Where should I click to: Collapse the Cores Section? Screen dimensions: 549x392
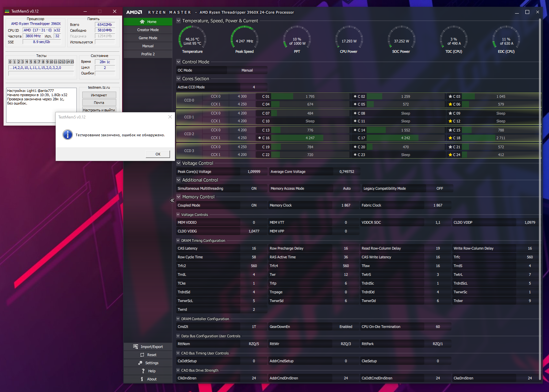pos(178,78)
